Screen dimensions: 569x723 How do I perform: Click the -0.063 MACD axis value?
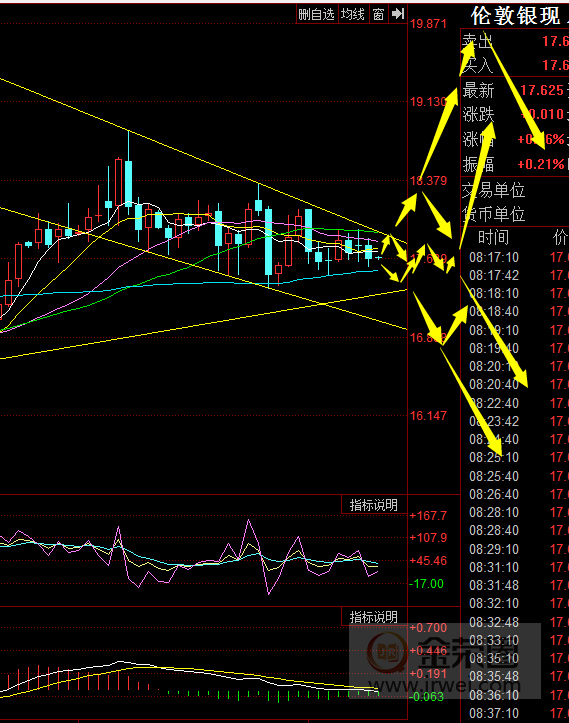[x=427, y=696]
